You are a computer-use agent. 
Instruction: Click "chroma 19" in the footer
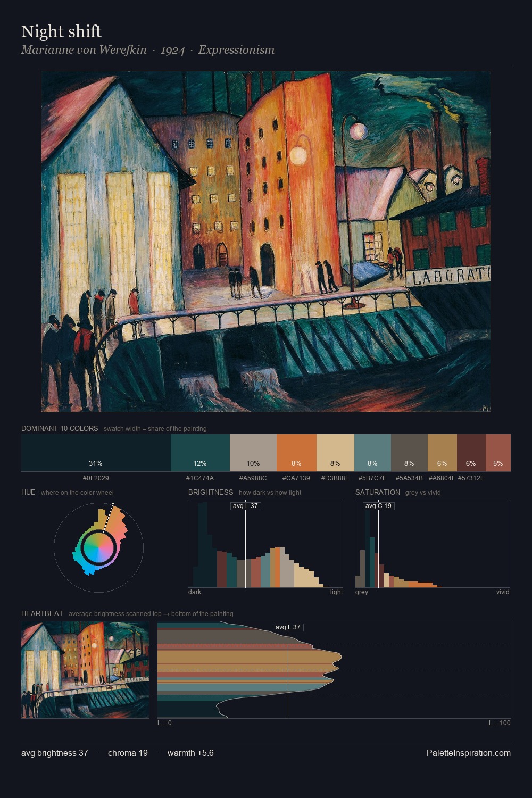128,753
